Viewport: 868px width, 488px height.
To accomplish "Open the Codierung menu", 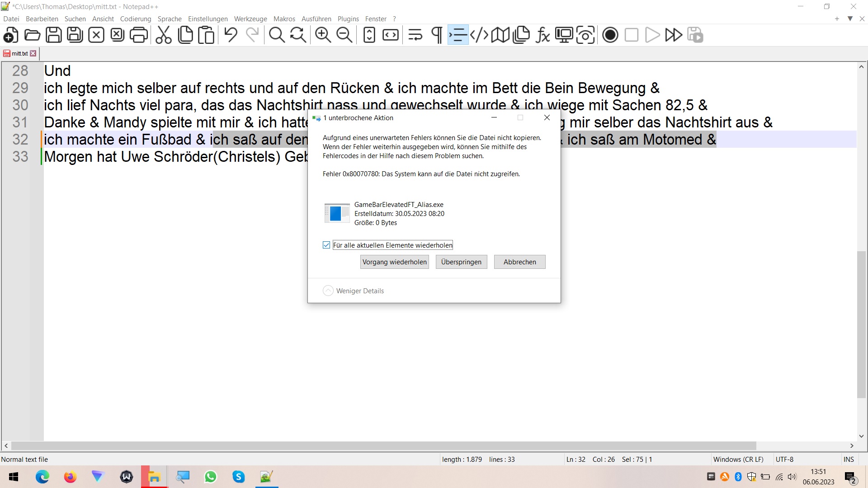I will [135, 19].
